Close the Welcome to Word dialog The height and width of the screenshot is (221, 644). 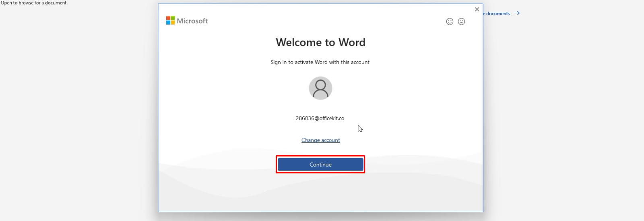(x=477, y=9)
